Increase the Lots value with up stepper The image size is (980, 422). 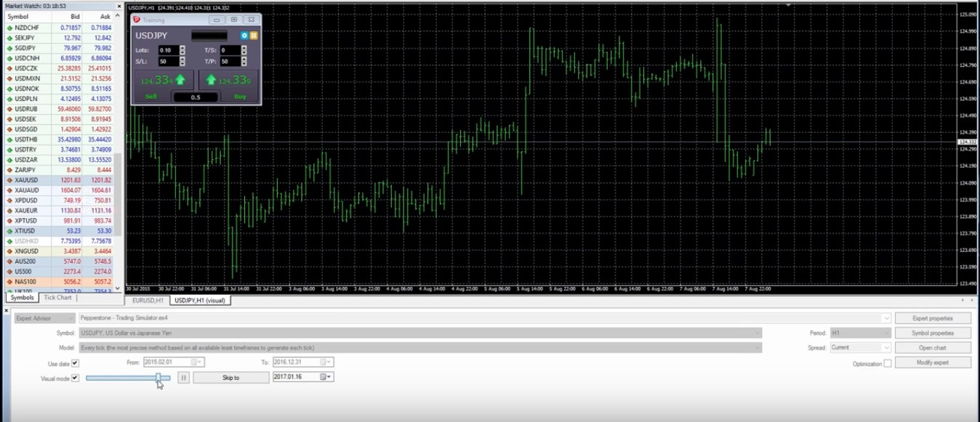point(182,48)
